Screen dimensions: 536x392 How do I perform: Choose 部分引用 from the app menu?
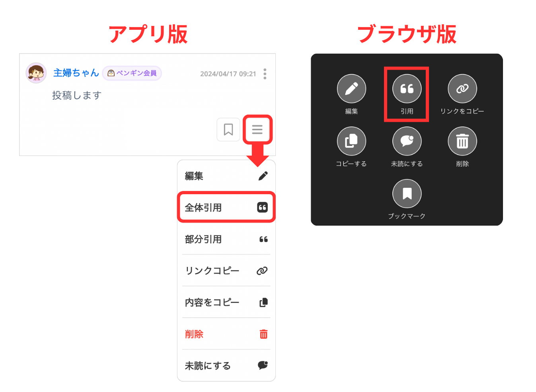(226, 239)
